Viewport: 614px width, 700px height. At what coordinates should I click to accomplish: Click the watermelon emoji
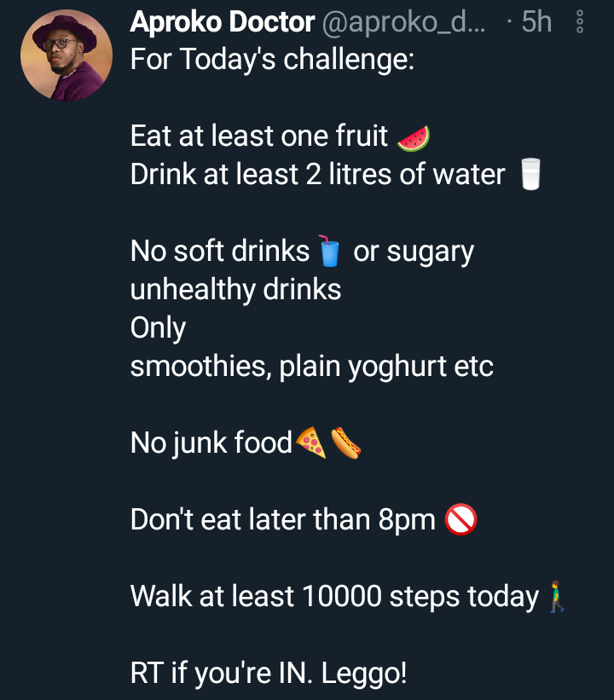pos(414,138)
